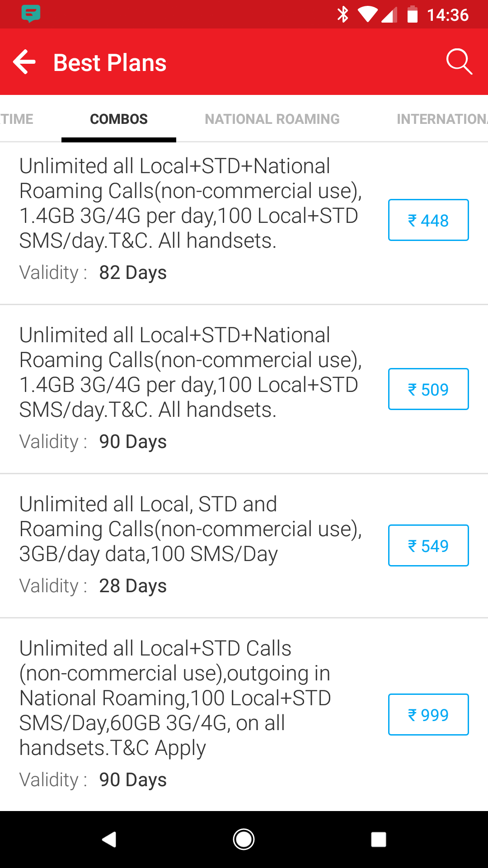
Task: Select the ₹ 549 plan button
Action: pos(428,546)
